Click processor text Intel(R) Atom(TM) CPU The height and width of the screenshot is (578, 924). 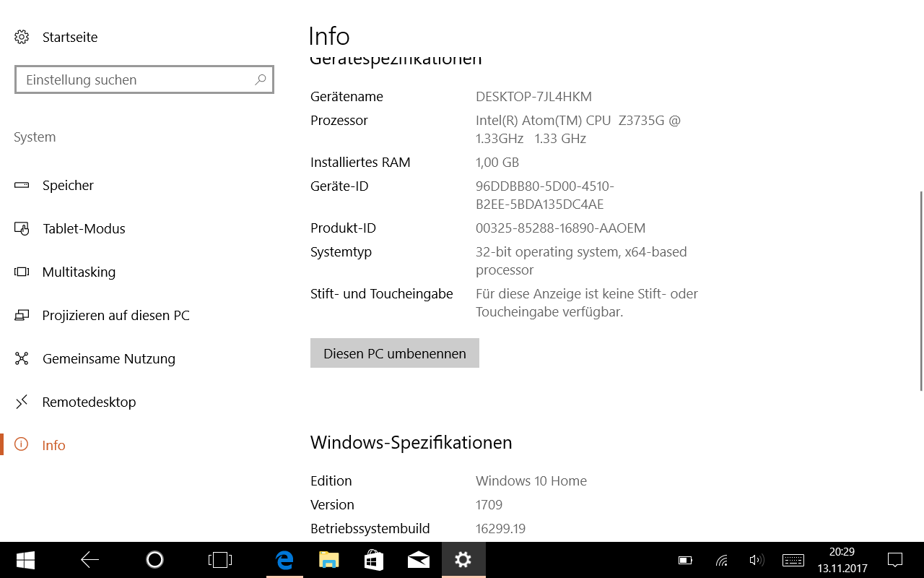[544, 121]
